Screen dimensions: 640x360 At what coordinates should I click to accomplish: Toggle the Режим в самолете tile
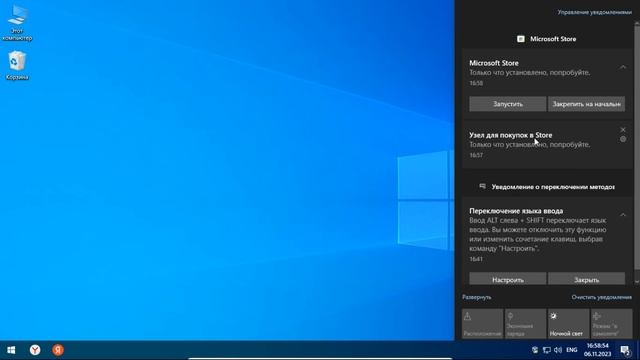(x=611, y=324)
